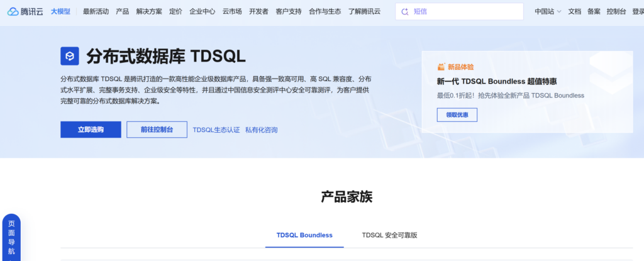The height and width of the screenshot is (261, 644).
Task: Click the 立即选购 button
Action: [91, 130]
